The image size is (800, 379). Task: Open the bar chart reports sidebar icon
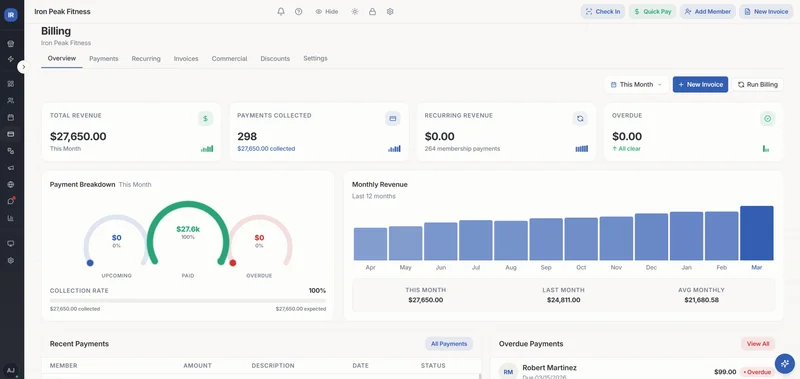[x=11, y=218]
